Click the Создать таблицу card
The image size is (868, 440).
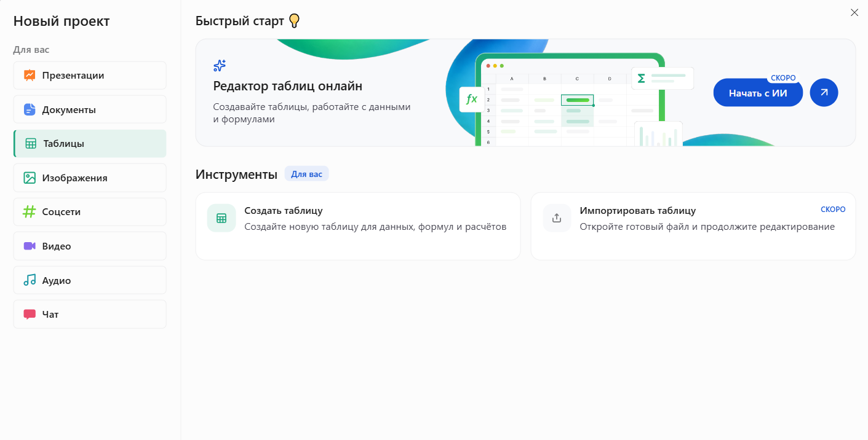coord(358,226)
